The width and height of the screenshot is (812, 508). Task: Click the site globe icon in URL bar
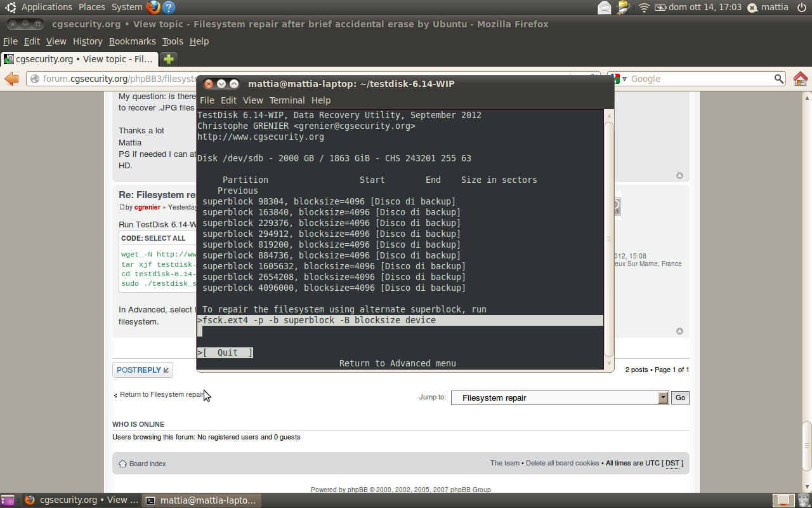tap(35, 79)
